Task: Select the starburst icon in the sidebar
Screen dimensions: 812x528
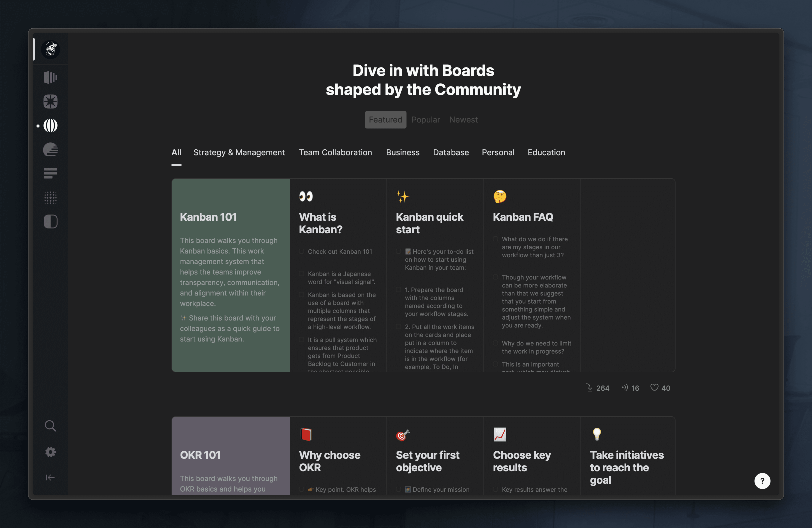Action: pyautogui.click(x=50, y=101)
